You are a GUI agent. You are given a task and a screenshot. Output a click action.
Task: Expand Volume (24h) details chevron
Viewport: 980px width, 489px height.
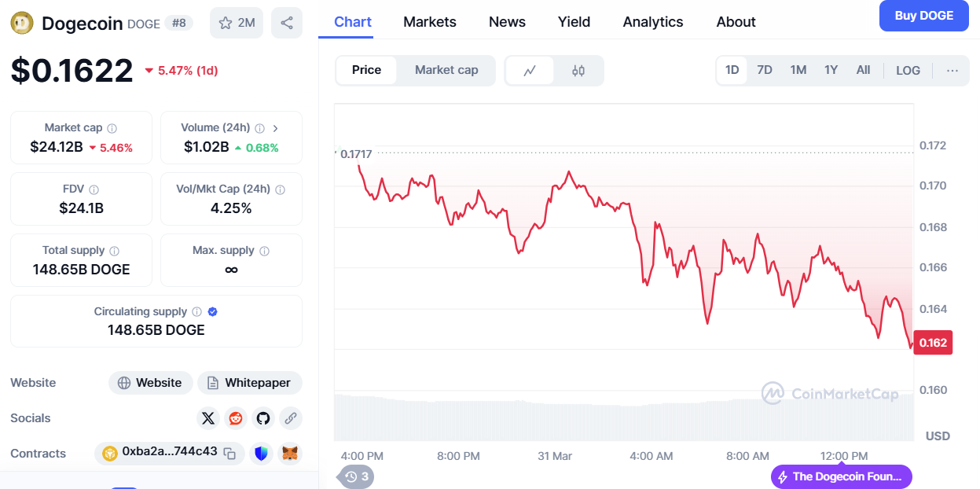275,127
